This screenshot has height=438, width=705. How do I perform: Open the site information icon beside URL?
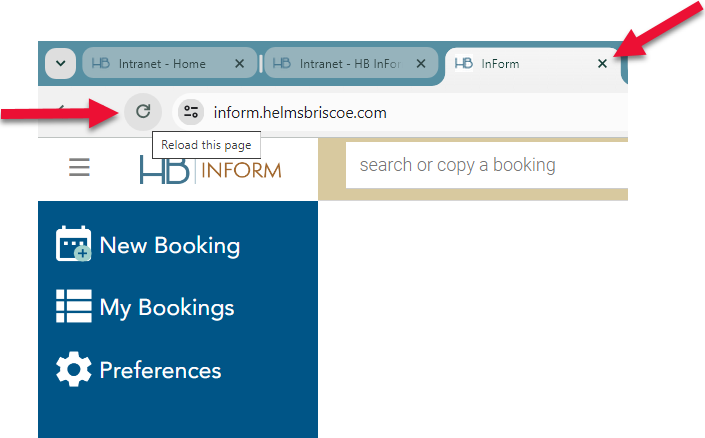[191, 112]
